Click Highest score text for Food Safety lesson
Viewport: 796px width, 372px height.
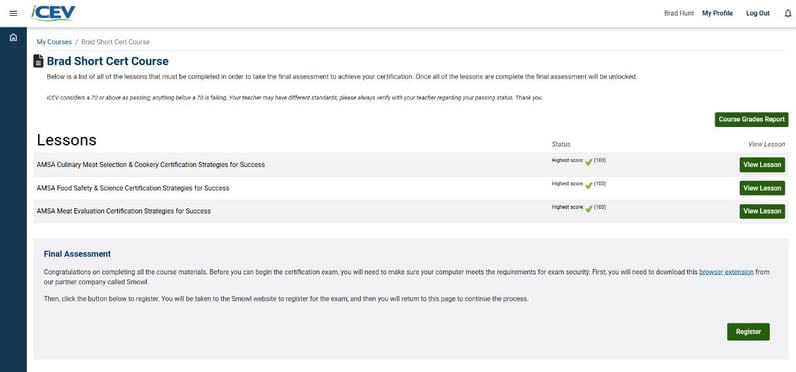pos(568,184)
